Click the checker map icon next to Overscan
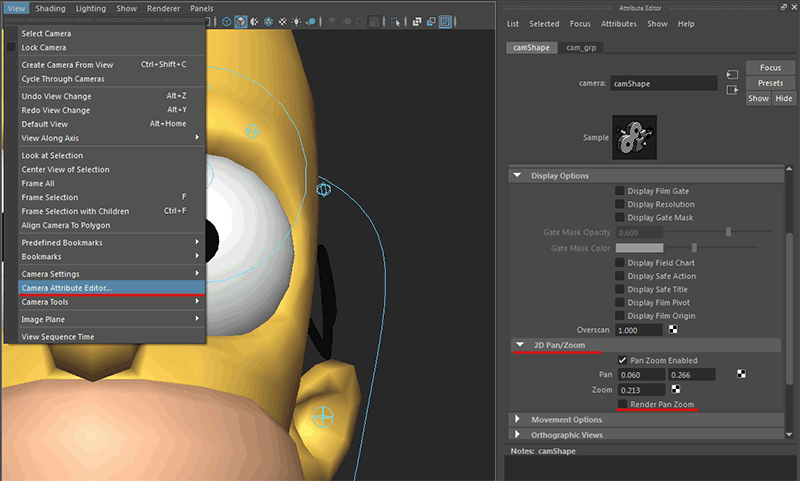800x481 pixels. tap(673, 330)
